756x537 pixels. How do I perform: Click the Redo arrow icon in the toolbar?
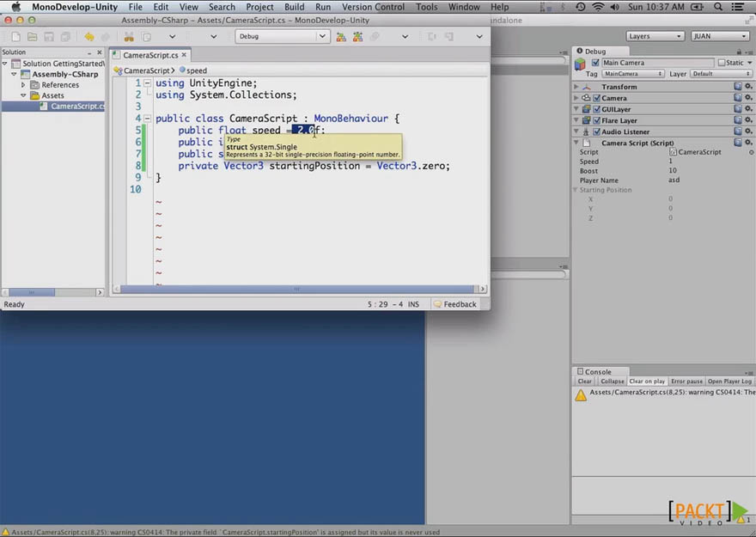(105, 37)
